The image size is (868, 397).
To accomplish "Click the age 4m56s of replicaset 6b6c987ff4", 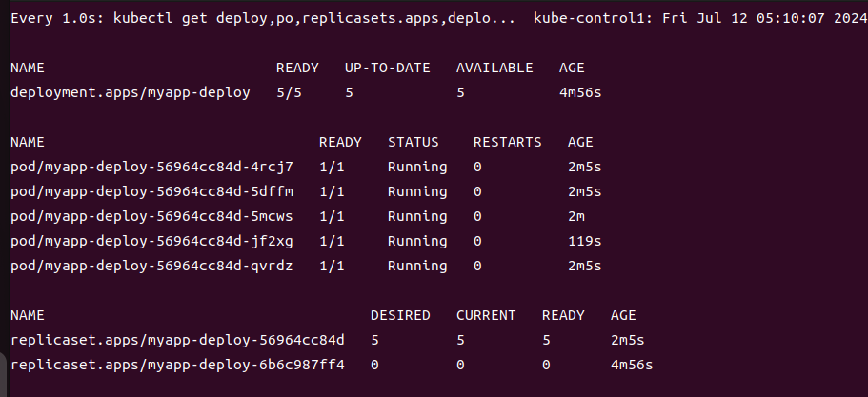I will [632, 365].
